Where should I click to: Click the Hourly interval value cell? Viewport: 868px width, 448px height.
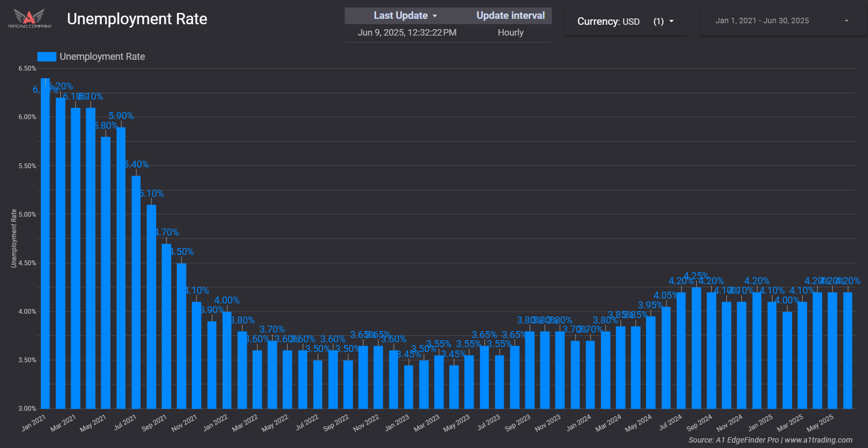click(510, 32)
